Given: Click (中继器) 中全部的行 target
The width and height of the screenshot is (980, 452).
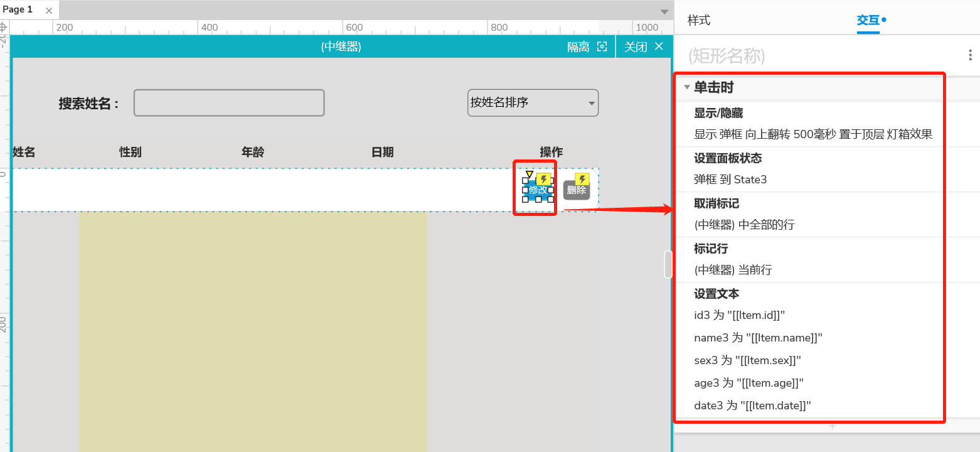Looking at the screenshot, I should click(744, 225).
